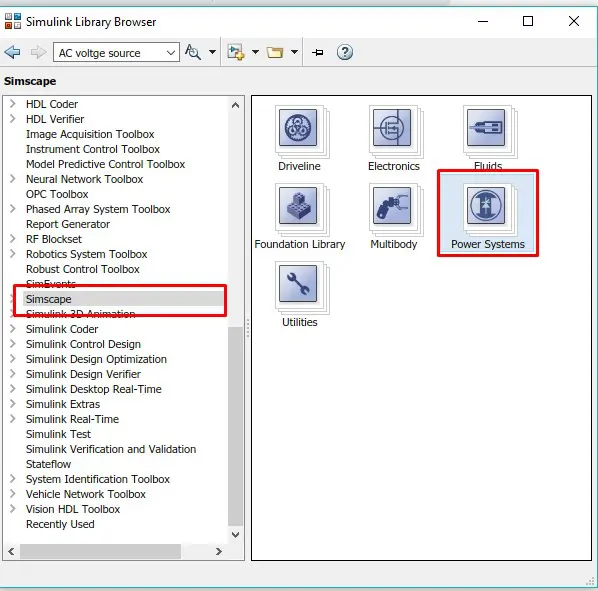Click the open folder icon

(275, 52)
